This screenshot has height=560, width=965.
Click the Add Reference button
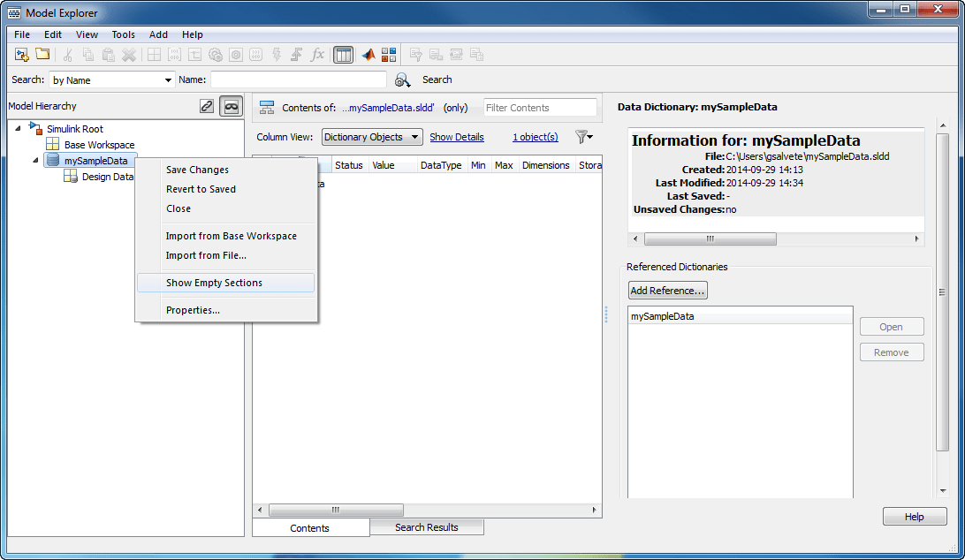(667, 291)
